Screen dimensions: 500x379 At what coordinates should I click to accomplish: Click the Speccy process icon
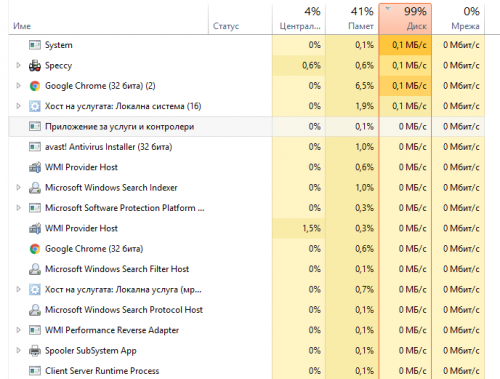click(35, 66)
